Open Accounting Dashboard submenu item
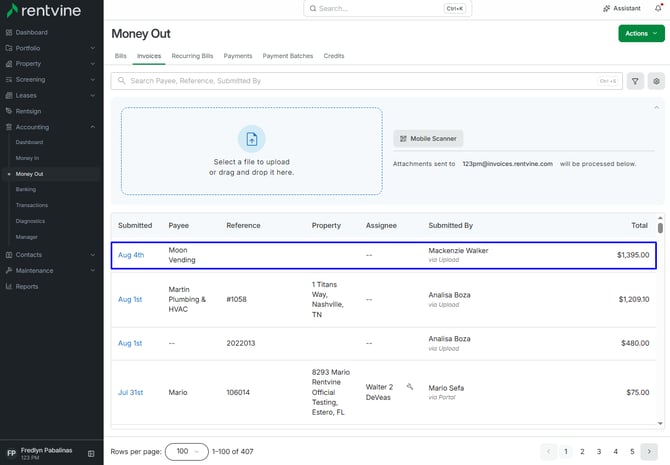Viewport: 670px width, 465px height. click(29, 142)
